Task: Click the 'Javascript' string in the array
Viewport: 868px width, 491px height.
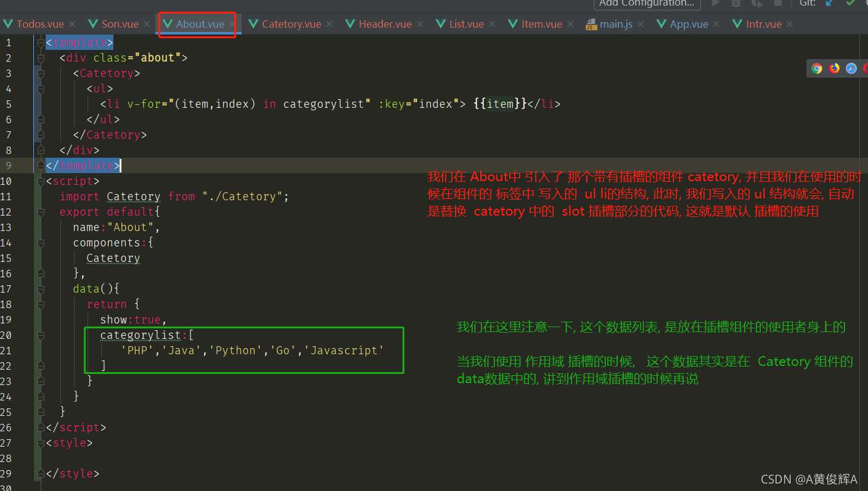Action: click(344, 351)
